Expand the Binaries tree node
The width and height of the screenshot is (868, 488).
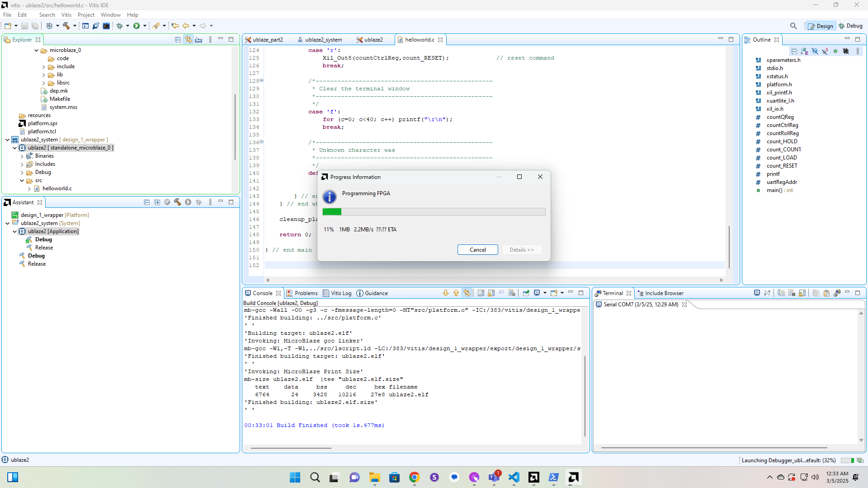(22, 156)
